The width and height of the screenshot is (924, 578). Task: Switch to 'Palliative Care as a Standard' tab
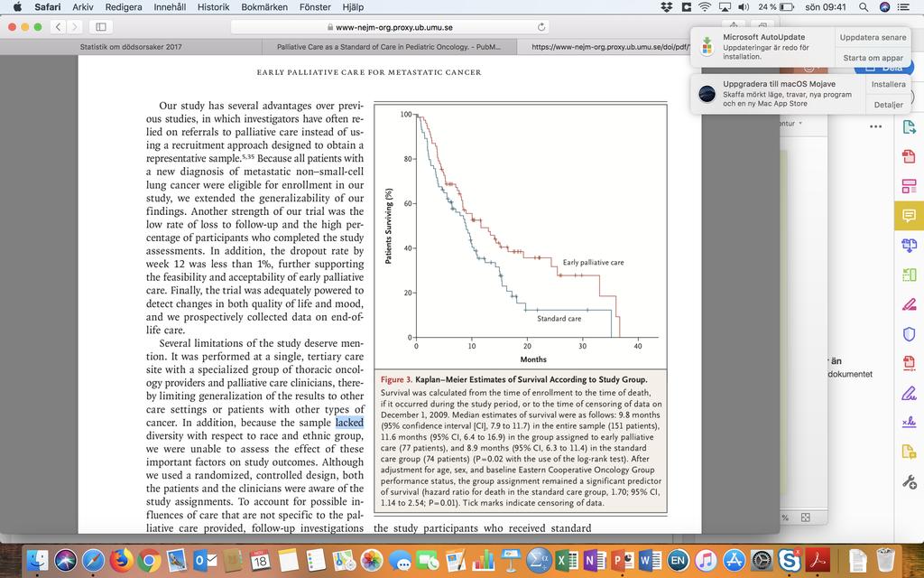point(388,47)
